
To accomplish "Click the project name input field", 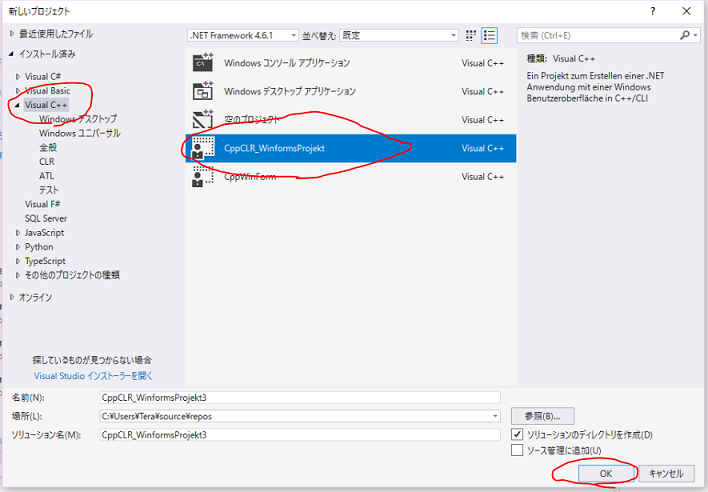I will click(x=300, y=397).
